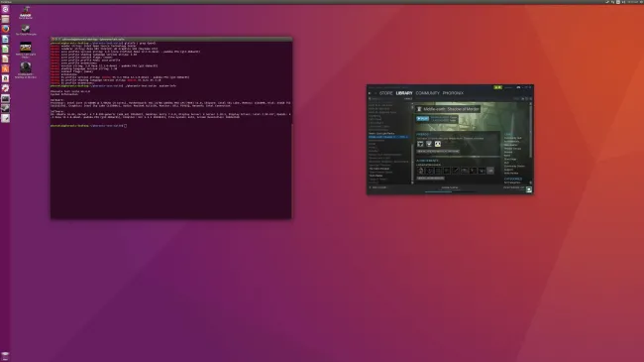Open the Amazon launcher in the dock

point(5,78)
